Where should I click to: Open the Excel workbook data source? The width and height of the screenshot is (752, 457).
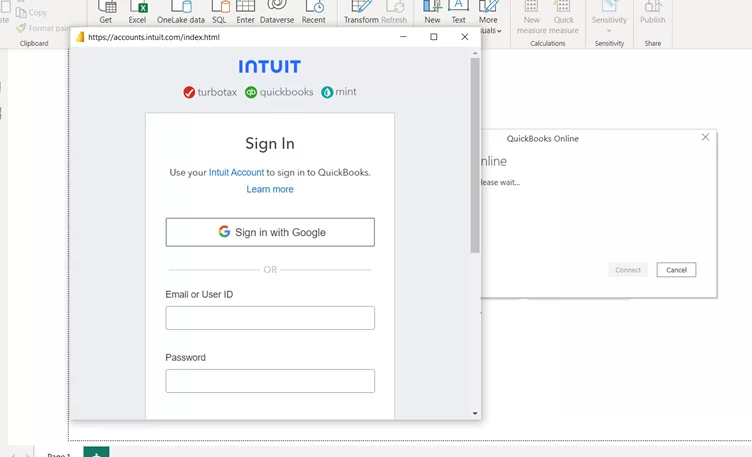[x=137, y=11]
